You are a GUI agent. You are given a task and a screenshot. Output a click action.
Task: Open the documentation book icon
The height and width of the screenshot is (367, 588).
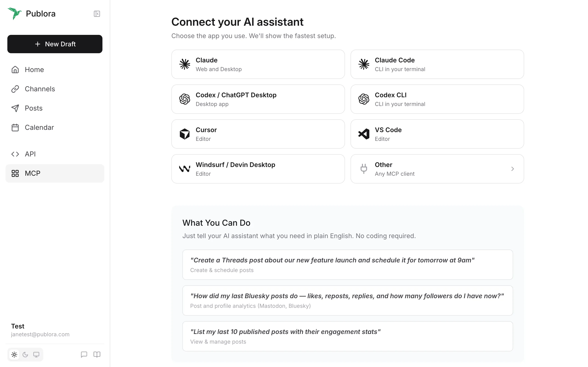pyautogui.click(x=97, y=354)
